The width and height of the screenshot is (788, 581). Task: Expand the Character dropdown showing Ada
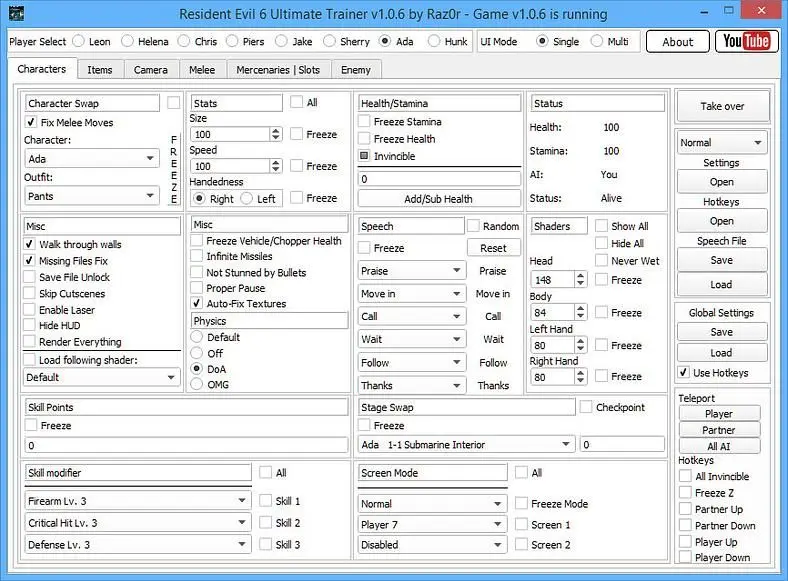click(x=92, y=159)
